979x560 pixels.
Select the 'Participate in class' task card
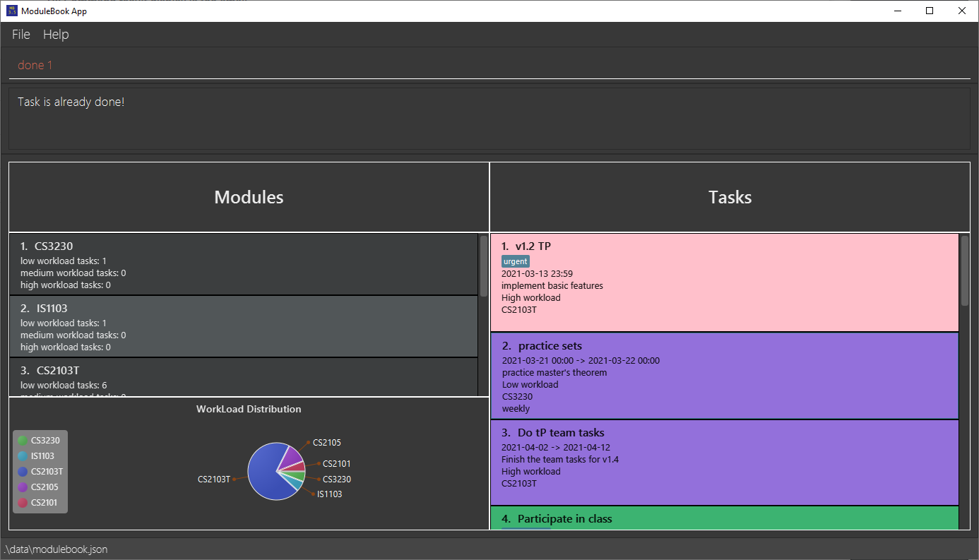725,518
